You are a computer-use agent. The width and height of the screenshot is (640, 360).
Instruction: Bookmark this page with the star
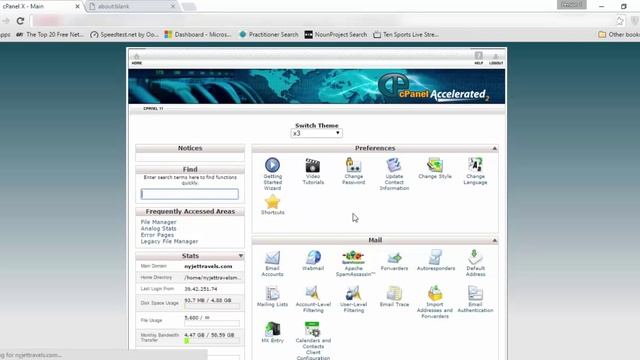[x=620, y=21]
